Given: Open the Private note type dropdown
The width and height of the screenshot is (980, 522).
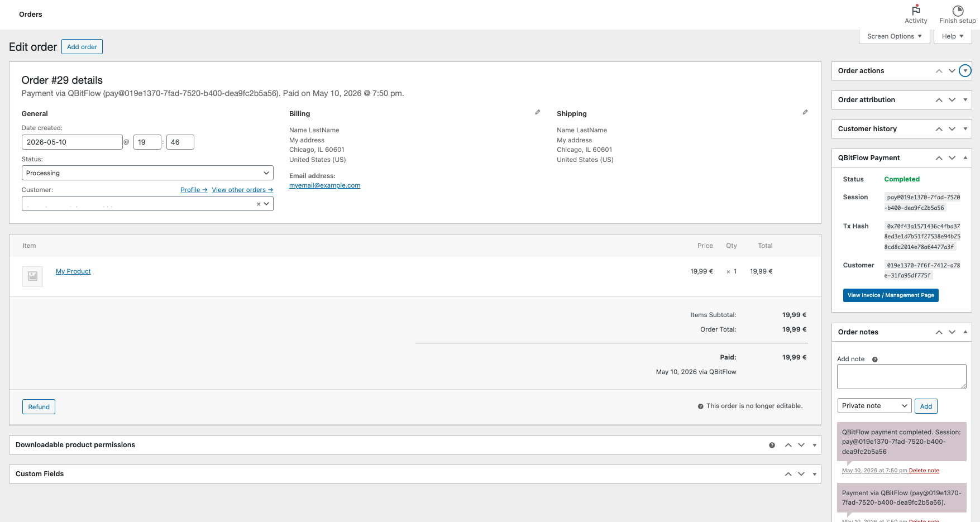Looking at the screenshot, I should coord(874,406).
